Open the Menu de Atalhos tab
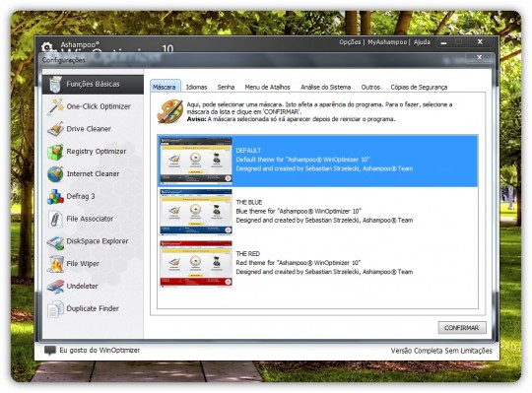The height and width of the screenshot is (393, 532). click(267, 87)
